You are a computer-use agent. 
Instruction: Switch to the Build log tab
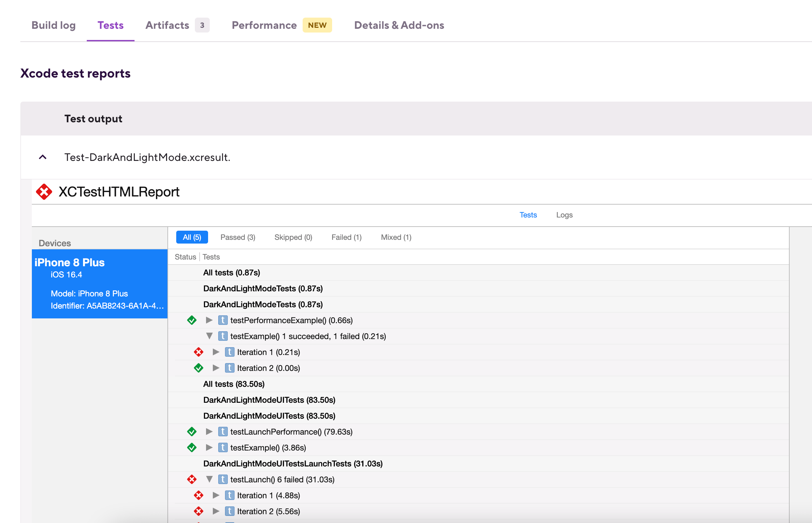click(x=53, y=25)
